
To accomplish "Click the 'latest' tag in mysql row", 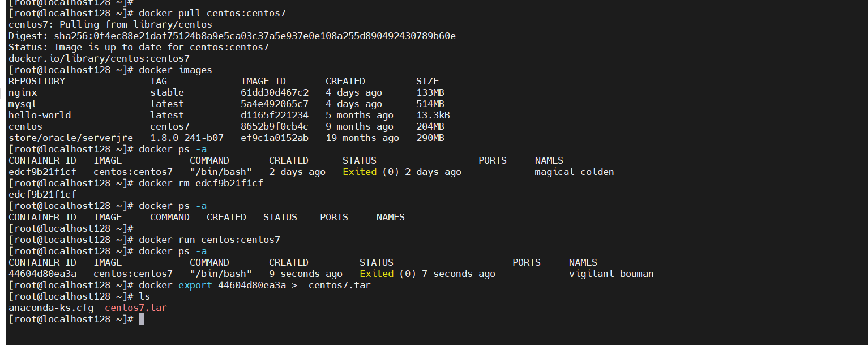I will tap(167, 104).
